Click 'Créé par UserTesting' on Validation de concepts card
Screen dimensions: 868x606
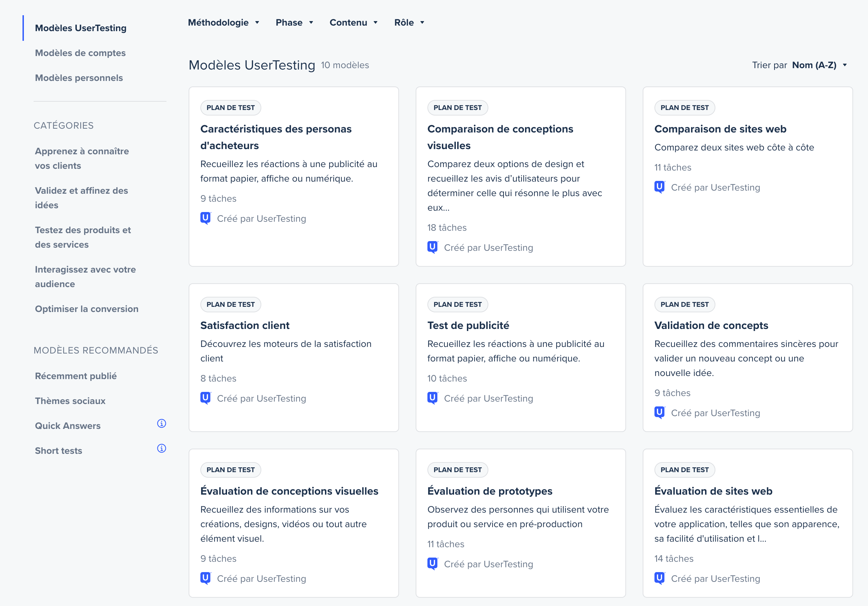click(x=715, y=413)
